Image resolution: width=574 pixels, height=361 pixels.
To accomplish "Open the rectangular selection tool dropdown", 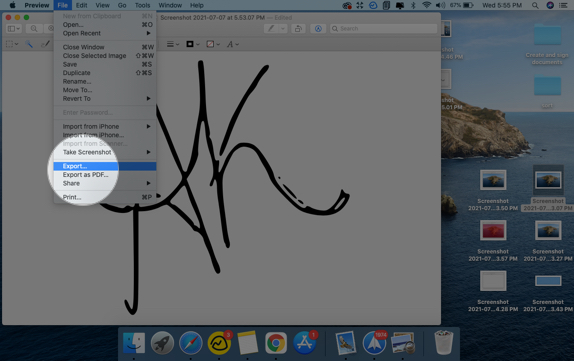I will click(x=12, y=44).
